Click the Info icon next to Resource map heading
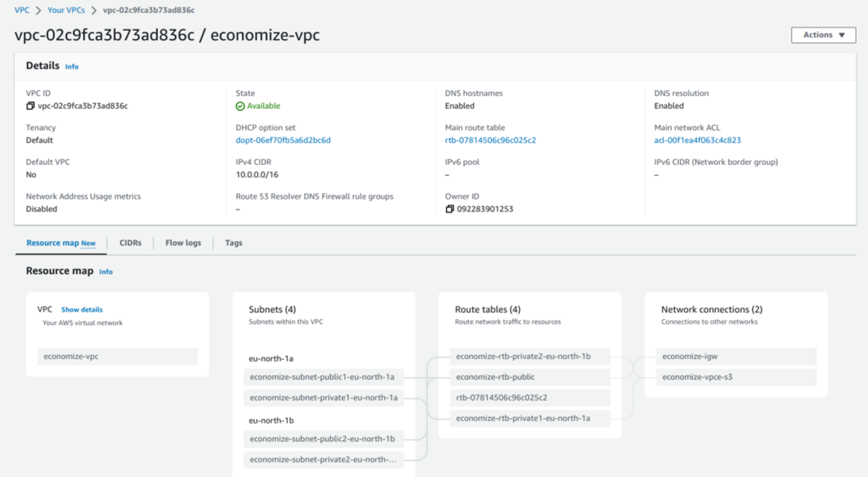 (105, 272)
